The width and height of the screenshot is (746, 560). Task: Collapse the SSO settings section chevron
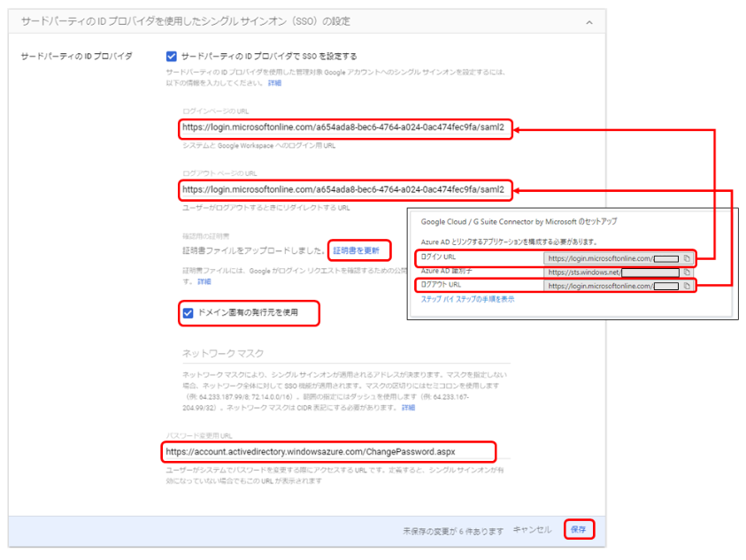pos(589,22)
